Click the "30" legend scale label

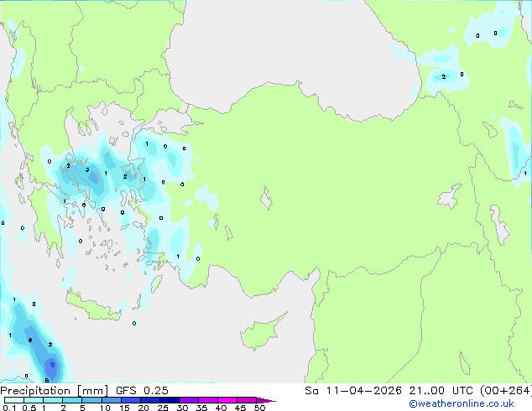pos(182,408)
